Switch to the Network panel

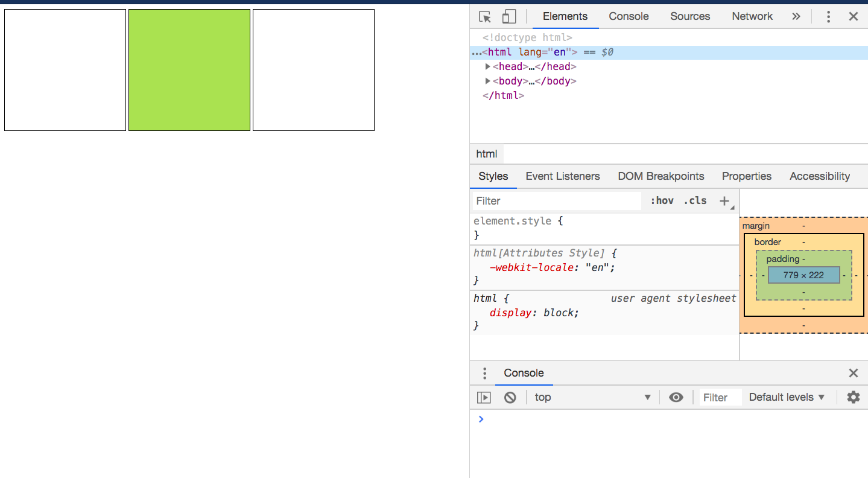click(x=752, y=16)
